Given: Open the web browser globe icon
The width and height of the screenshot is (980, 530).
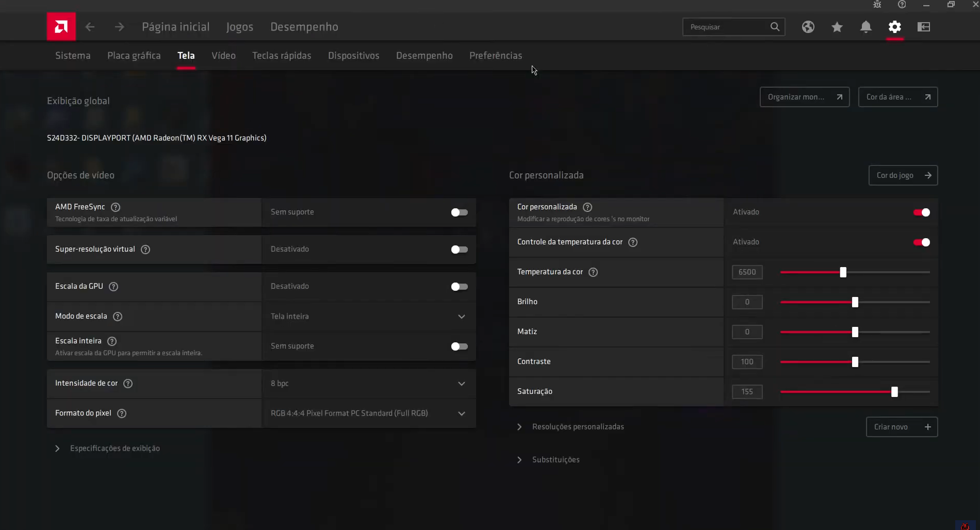Looking at the screenshot, I should [x=808, y=27].
